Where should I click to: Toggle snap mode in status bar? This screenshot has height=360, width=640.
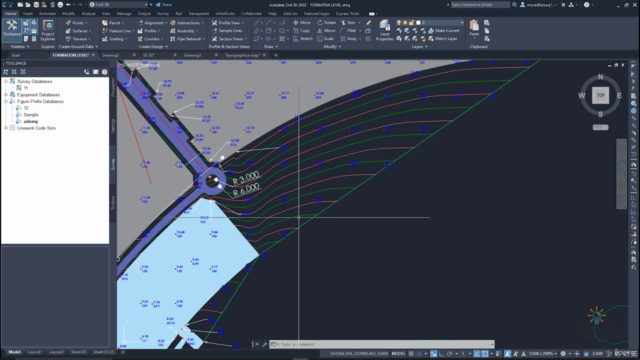[x=419, y=354]
